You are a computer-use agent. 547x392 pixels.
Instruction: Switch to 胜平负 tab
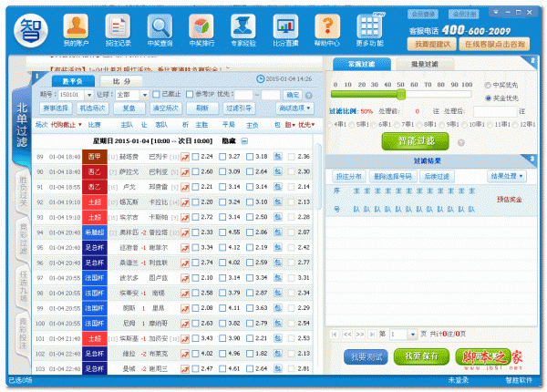pyautogui.click(x=73, y=81)
